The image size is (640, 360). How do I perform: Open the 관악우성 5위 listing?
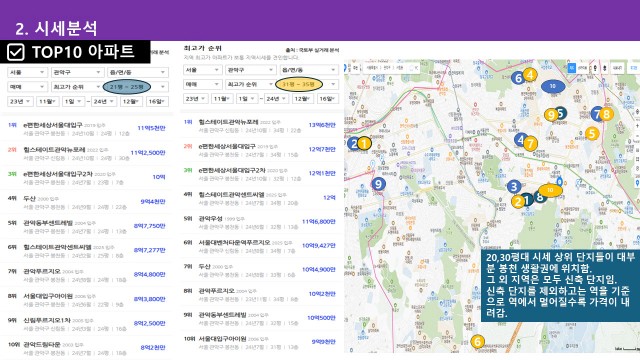click(x=260, y=222)
